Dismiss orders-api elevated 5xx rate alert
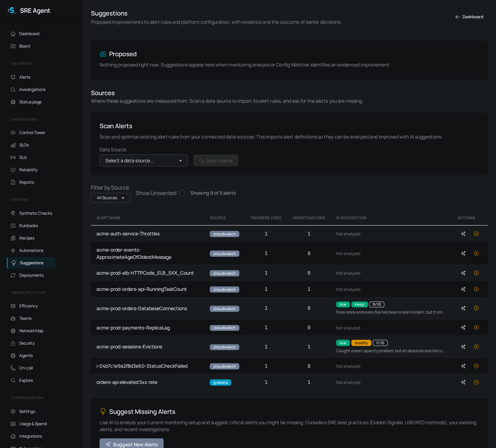 pos(476,382)
